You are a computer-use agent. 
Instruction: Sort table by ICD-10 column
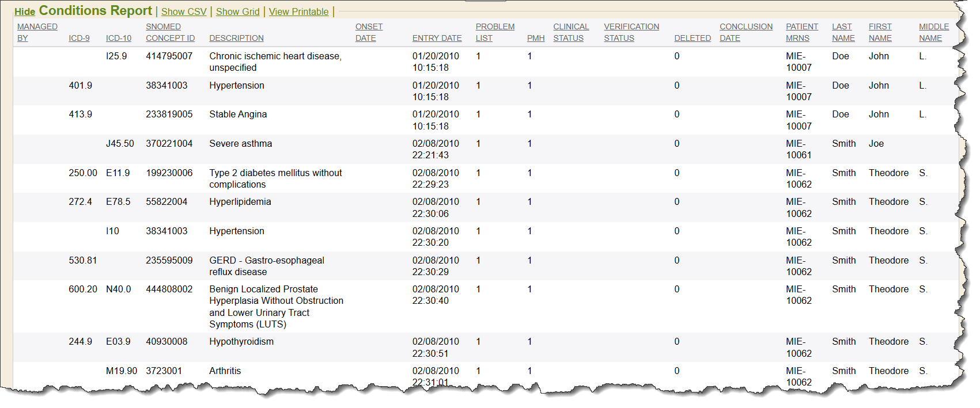pyautogui.click(x=118, y=39)
